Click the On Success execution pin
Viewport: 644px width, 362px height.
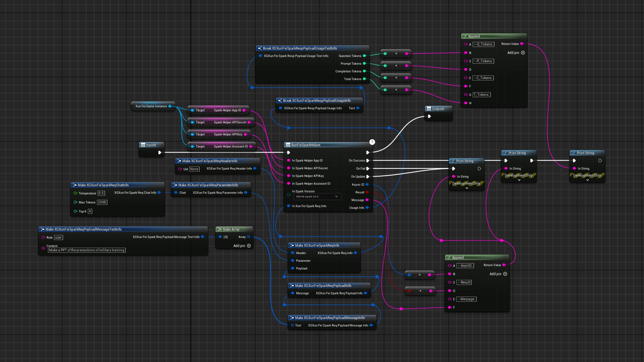368,161
